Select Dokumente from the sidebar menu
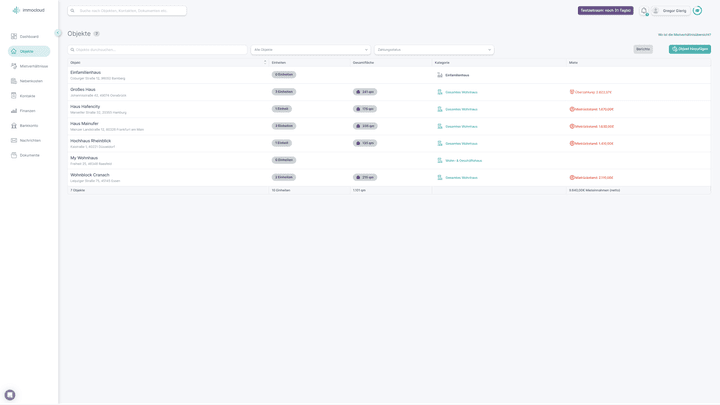Viewport: 720px width, 405px height. [29, 155]
